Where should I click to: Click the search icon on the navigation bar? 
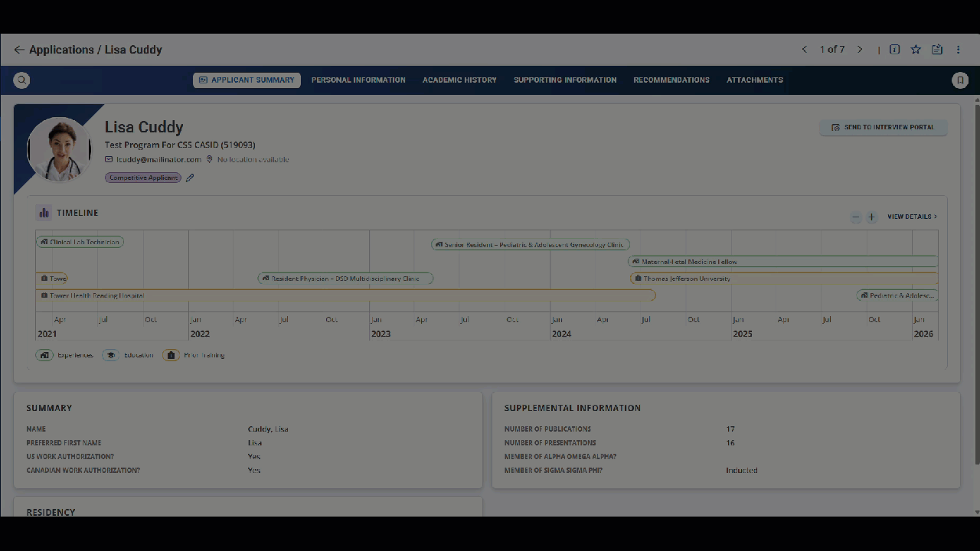(21, 80)
